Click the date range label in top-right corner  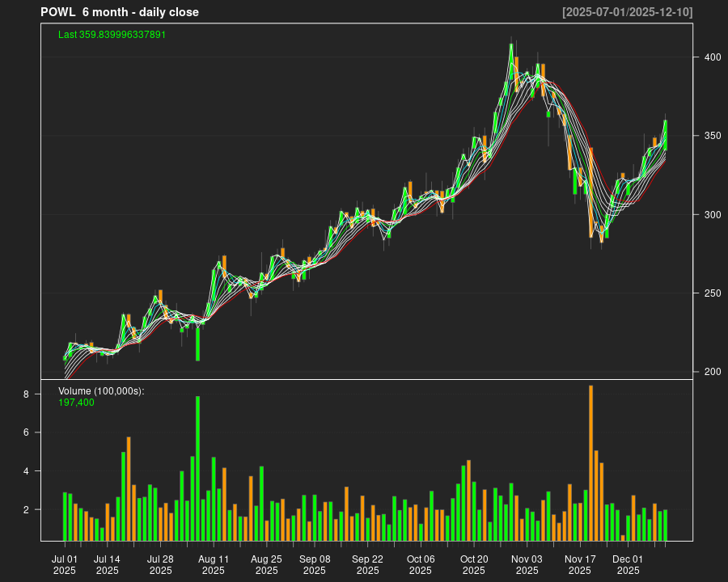(x=627, y=12)
